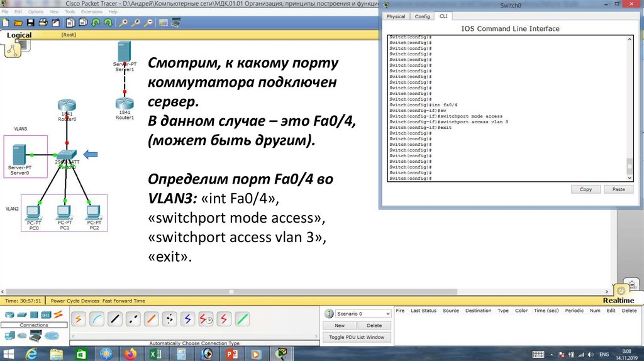Select Multiuser Connection category icon
The width and height of the screenshot is (644, 361).
52,336
